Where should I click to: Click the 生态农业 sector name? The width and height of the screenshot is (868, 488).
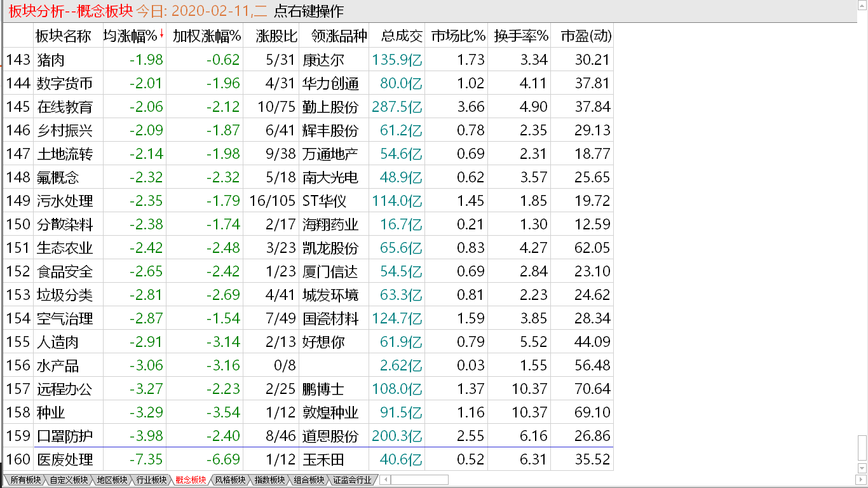point(65,248)
